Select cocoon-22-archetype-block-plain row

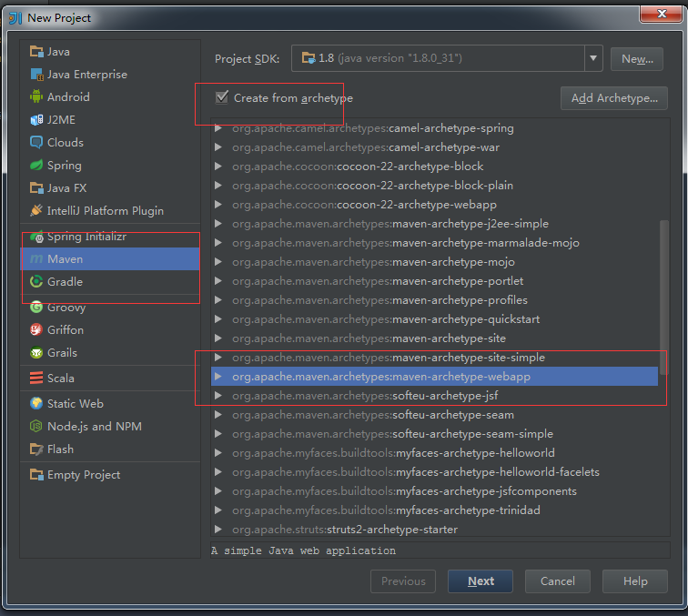click(x=434, y=186)
